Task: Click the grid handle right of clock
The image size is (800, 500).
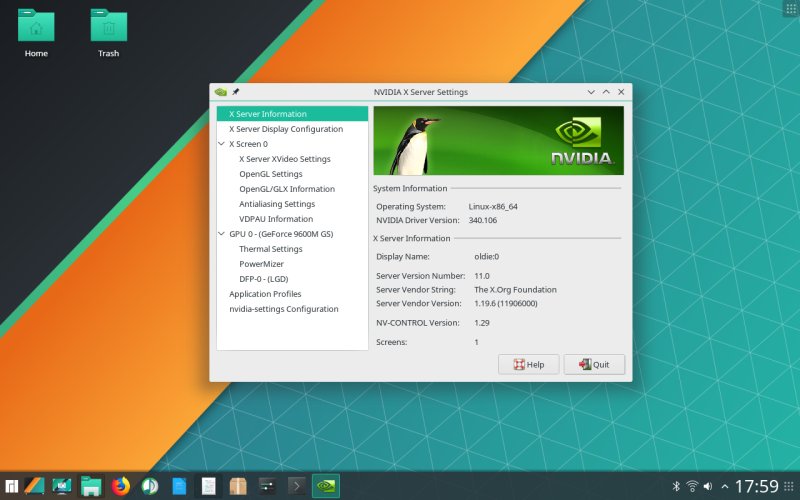Action: click(x=789, y=486)
